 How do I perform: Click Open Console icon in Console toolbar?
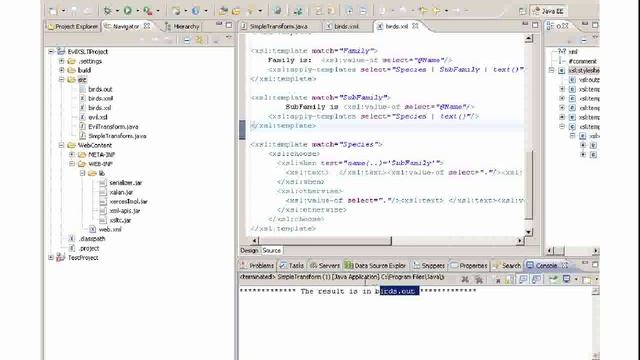point(587,280)
